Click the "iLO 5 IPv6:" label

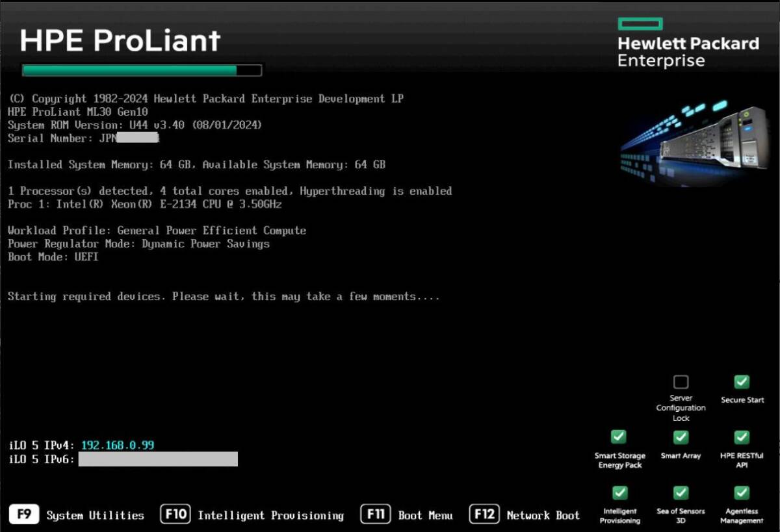[x=42, y=459]
